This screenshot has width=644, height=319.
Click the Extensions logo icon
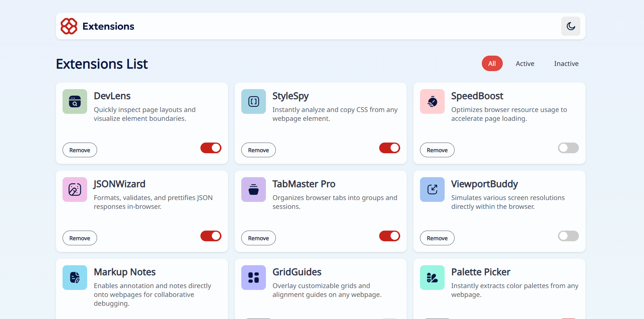click(69, 26)
